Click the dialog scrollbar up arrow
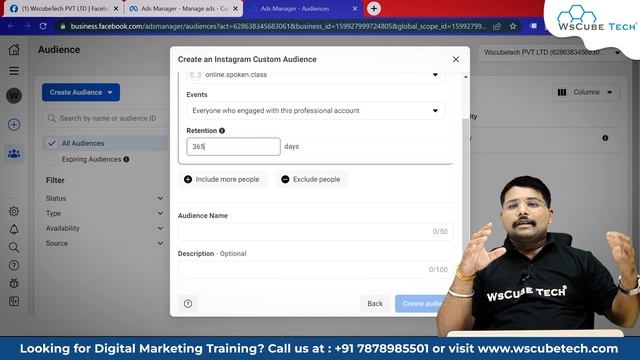This screenshot has width=640, height=360. pos(466,77)
